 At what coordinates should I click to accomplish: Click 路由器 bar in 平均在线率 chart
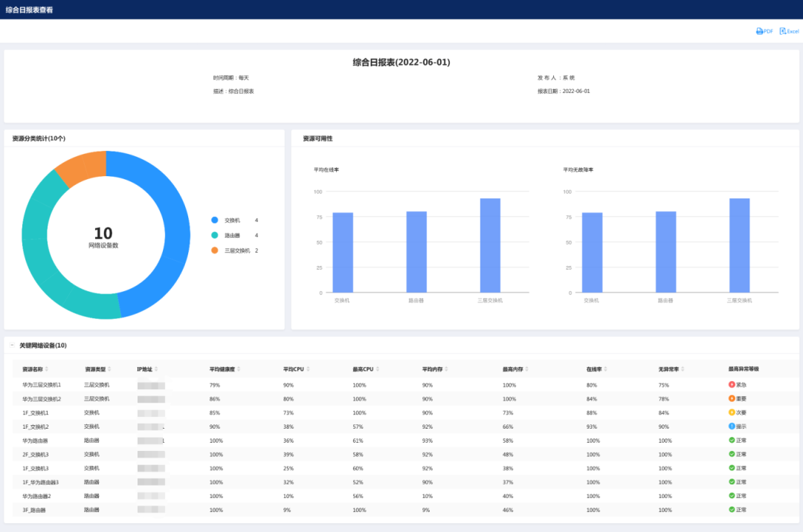click(x=416, y=252)
